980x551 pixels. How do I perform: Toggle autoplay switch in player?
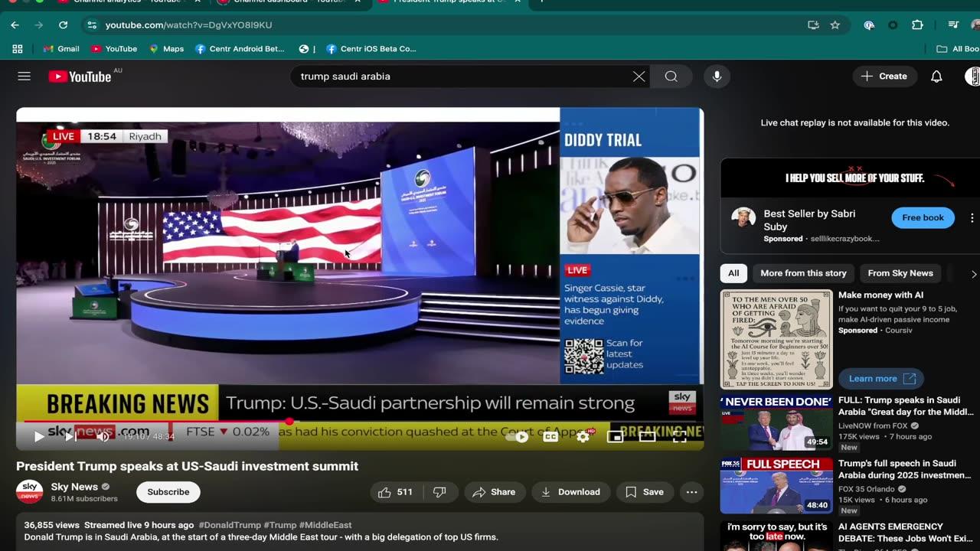(518, 437)
